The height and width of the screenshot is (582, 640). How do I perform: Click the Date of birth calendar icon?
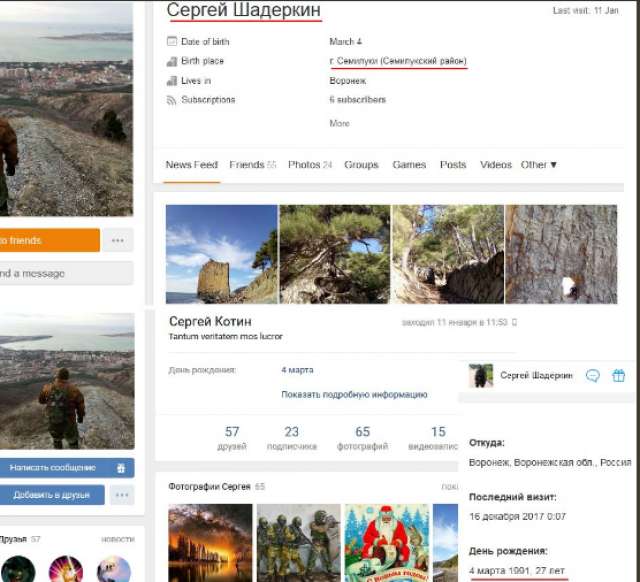[x=171, y=42]
